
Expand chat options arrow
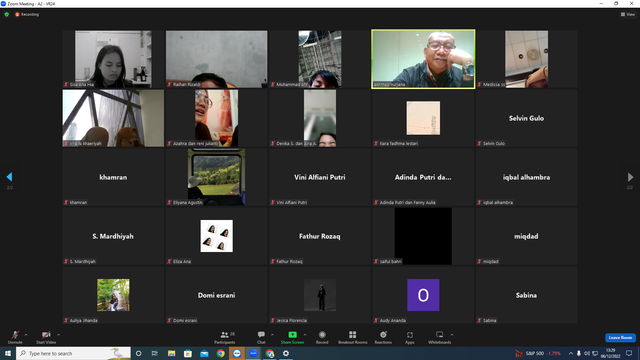tap(272, 335)
